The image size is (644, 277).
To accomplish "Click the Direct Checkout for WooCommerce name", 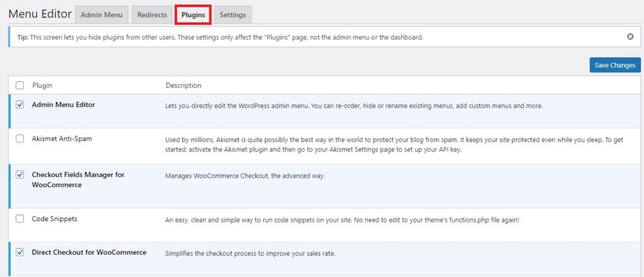I will tap(89, 253).
